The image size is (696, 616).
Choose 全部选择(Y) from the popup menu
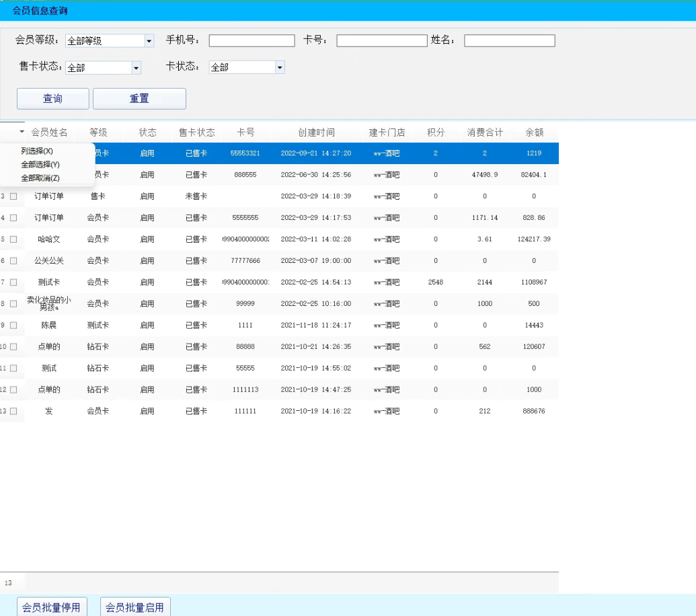click(40, 165)
